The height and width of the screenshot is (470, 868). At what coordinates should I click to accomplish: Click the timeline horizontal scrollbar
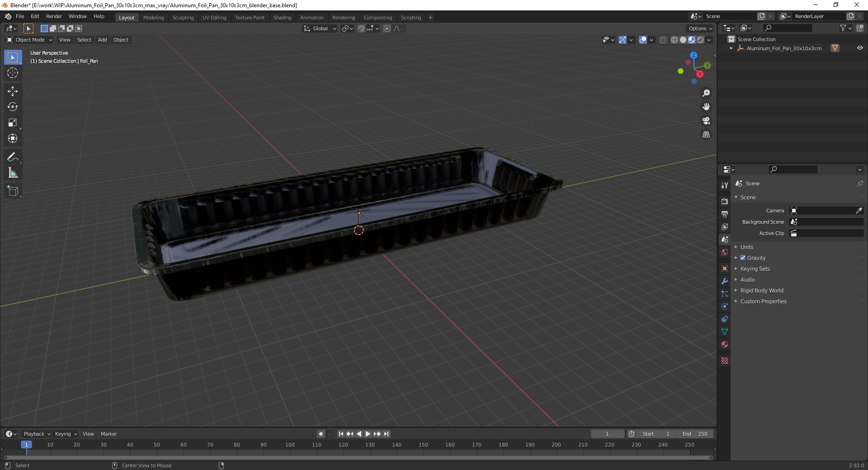click(358, 457)
